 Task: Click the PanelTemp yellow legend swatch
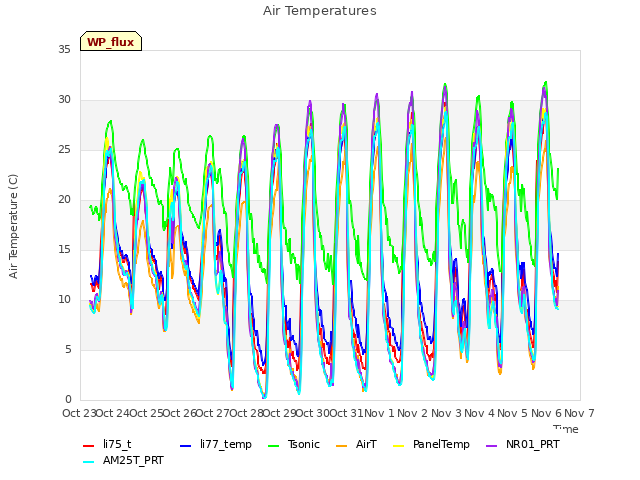tap(398, 446)
